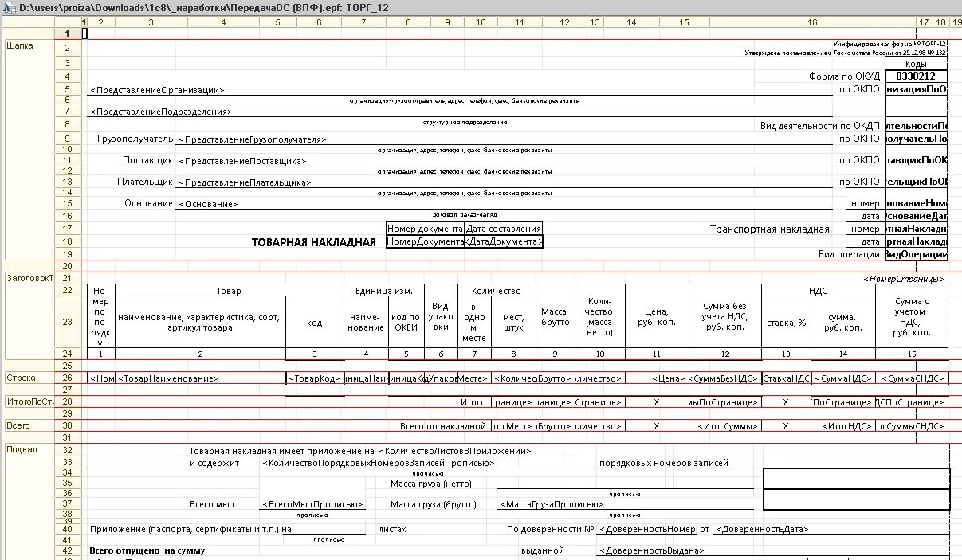The image size is (962, 560).
Task: Select the '<ВсегоМестПрописью>' cell
Action: [x=312, y=504]
